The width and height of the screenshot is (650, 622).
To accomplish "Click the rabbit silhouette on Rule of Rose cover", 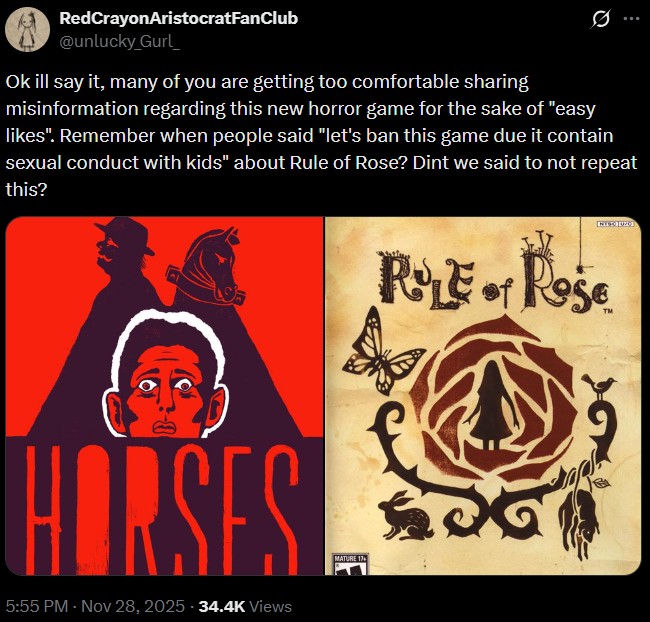I will pyautogui.click(x=405, y=515).
